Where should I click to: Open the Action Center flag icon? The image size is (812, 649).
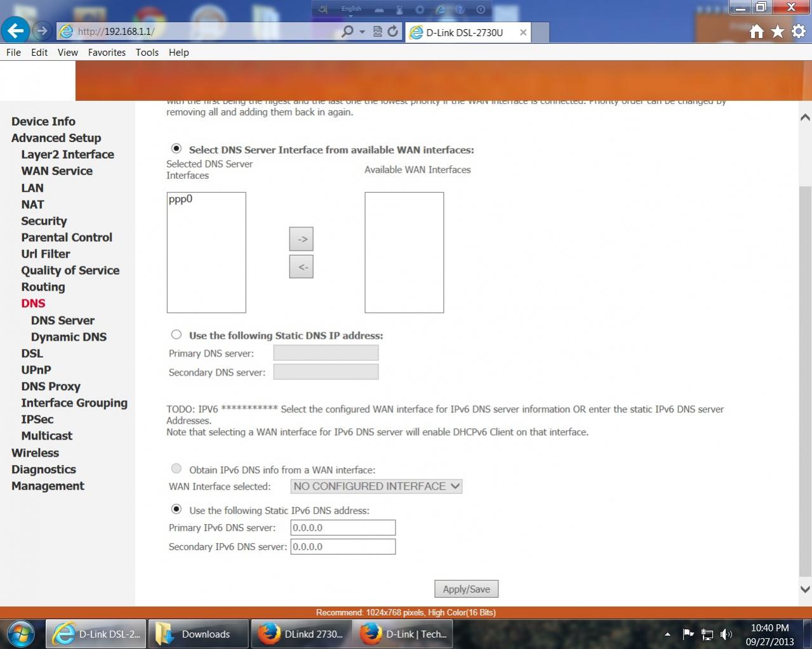point(688,634)
